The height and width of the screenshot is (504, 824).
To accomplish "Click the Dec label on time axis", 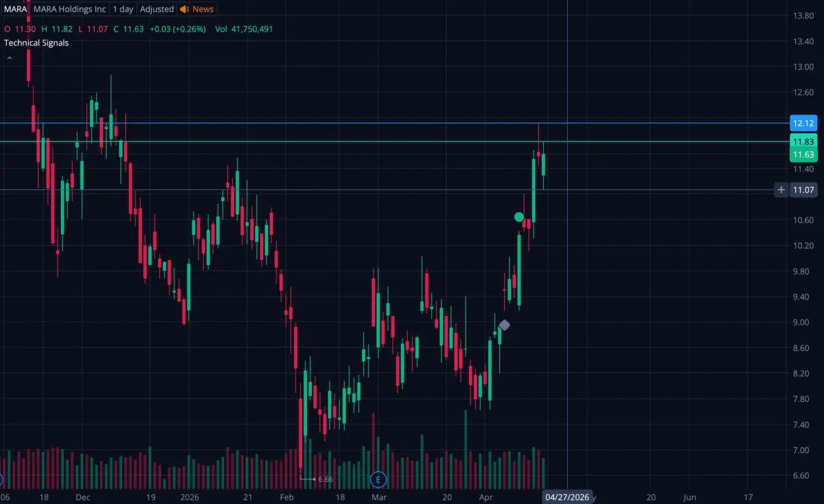I will click(x=82, y=496).
